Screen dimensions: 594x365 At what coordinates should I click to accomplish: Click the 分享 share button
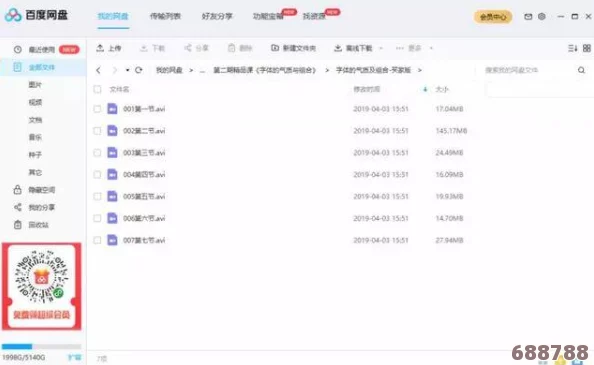tap(197, 48)
